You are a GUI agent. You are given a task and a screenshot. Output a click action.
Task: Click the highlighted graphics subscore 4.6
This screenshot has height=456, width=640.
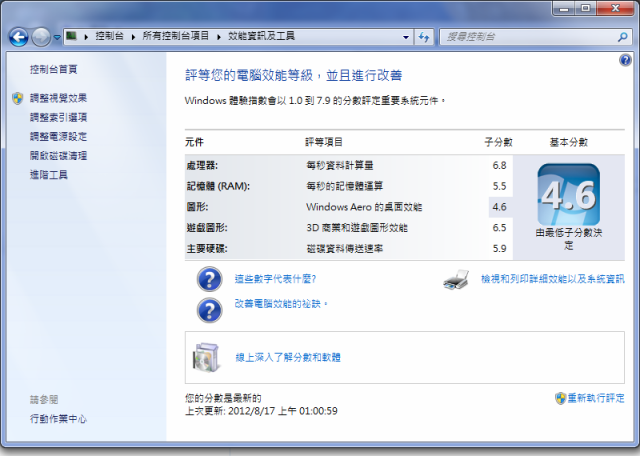pos(499,207)
